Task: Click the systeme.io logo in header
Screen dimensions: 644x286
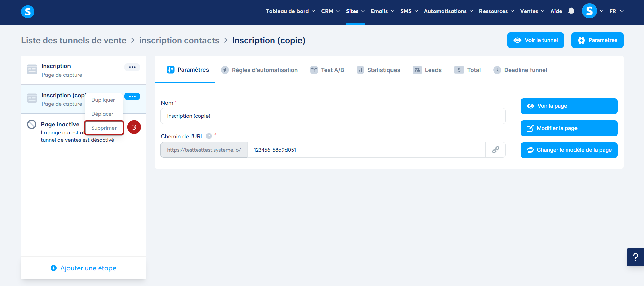Action: coord(28,12)
